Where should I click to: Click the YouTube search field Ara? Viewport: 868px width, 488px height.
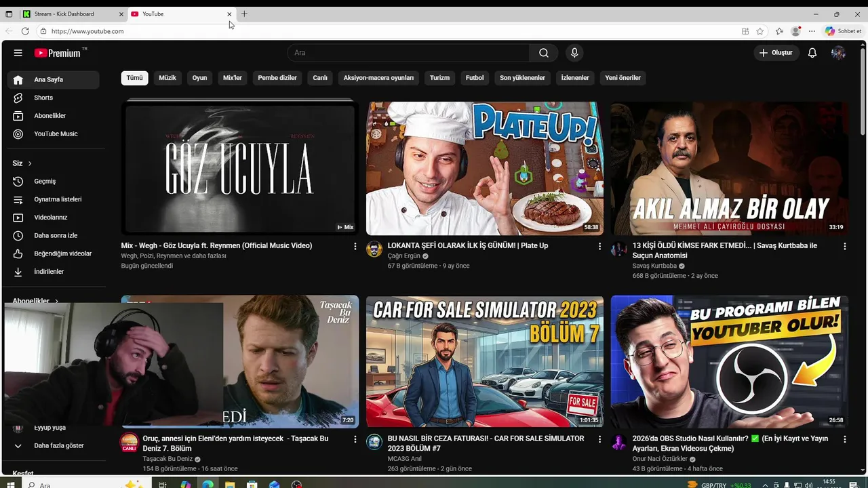410,53
